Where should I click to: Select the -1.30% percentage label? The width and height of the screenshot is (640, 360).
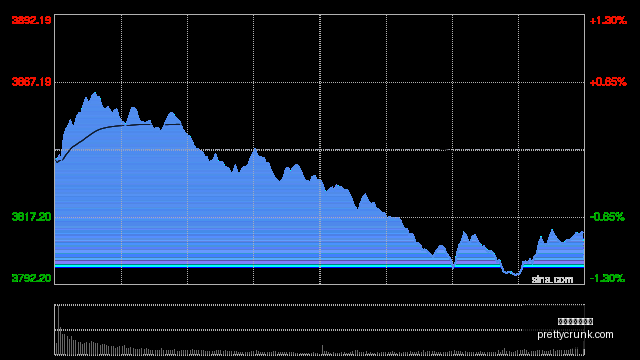607,278
